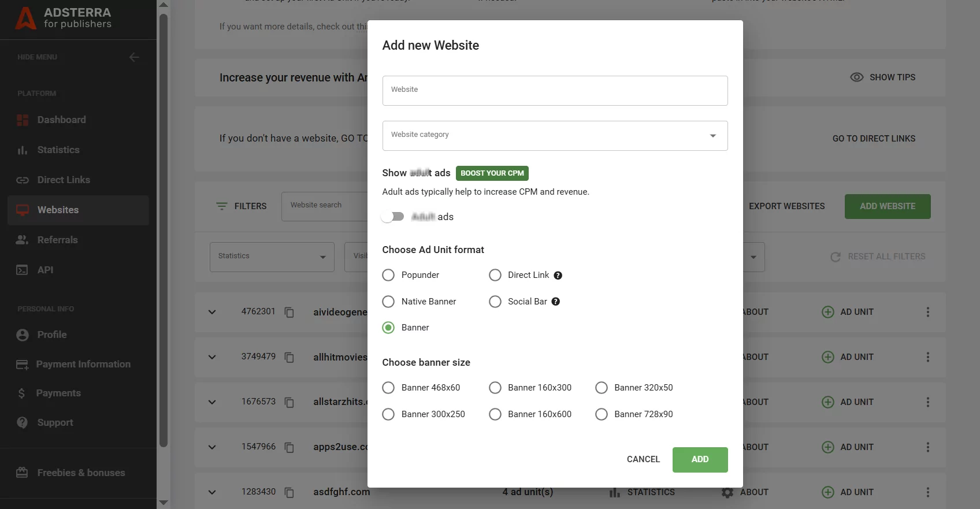Open the three-dot menu for the first website row

(927, 312)
